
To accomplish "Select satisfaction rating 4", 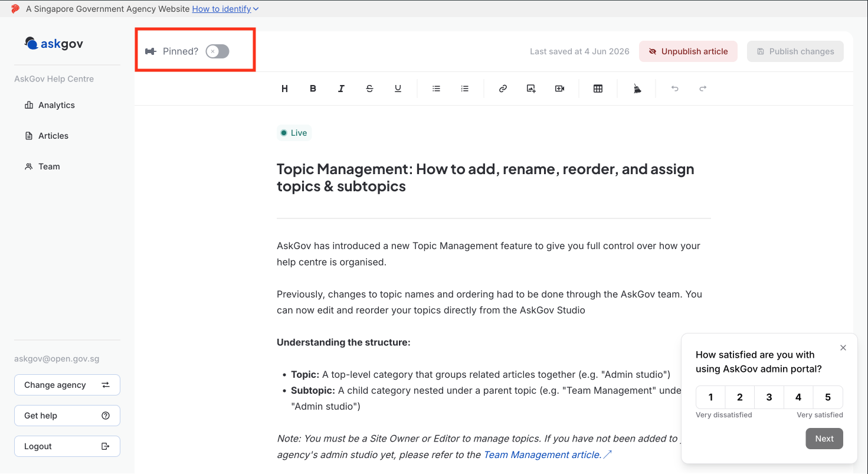I will (x=798, y=397).
